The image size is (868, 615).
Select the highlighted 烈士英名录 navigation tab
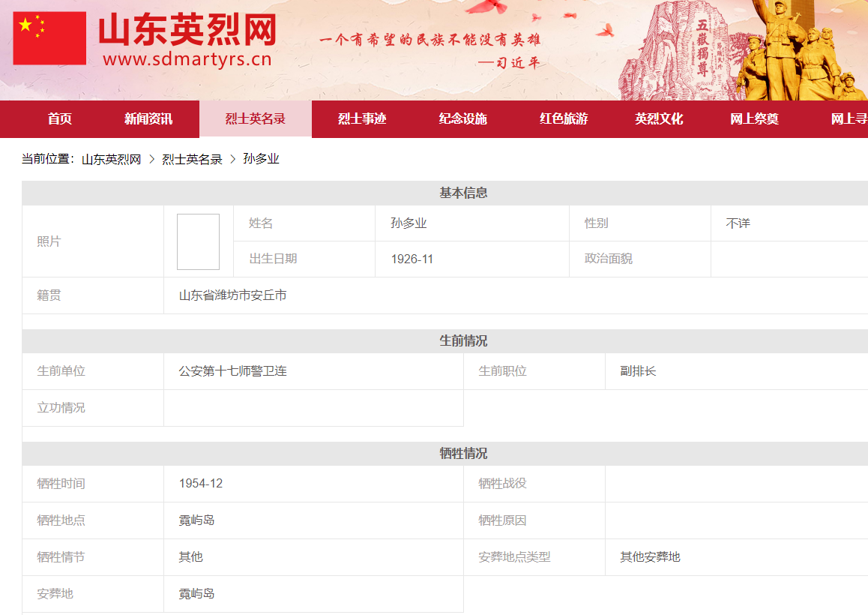pos(256,119)
